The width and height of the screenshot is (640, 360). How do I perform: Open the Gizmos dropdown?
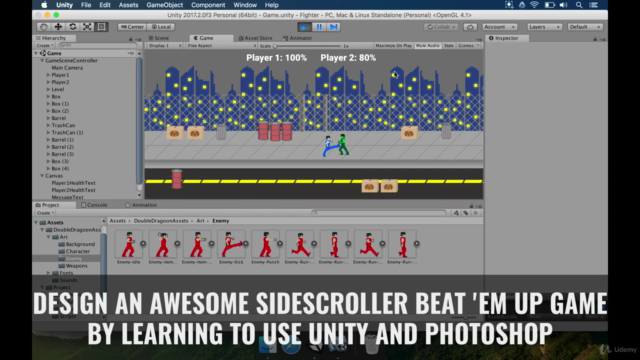coord(469,46)
